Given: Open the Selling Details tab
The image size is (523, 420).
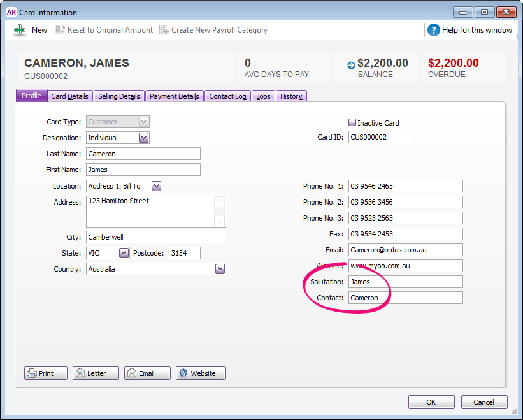Looking at the screenshot, I should click(118, 96).
